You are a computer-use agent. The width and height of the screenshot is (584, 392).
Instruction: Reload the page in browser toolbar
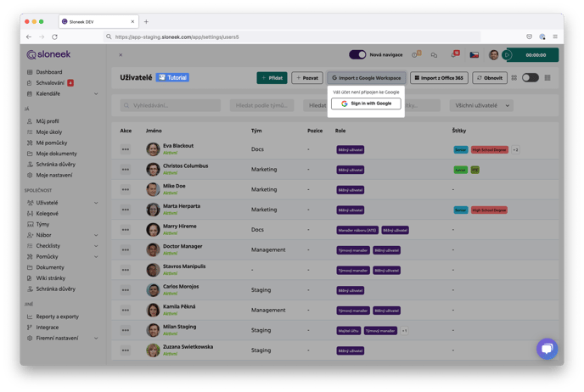point(54,36)
